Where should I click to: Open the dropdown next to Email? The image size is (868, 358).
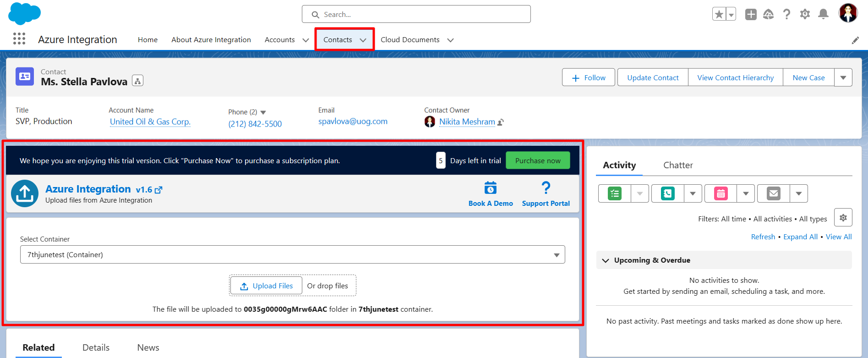point(799,193)
